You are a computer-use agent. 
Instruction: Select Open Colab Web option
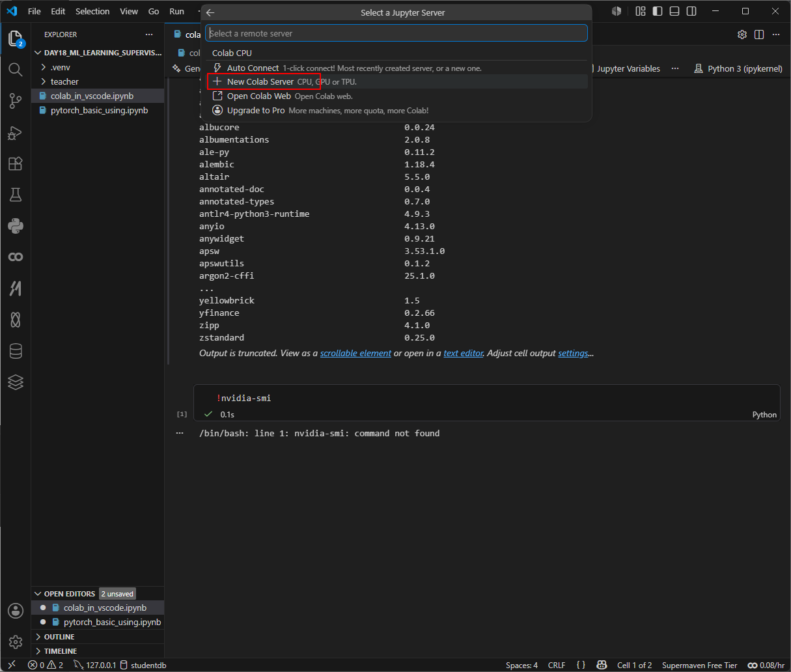click(x=396, y=96)
